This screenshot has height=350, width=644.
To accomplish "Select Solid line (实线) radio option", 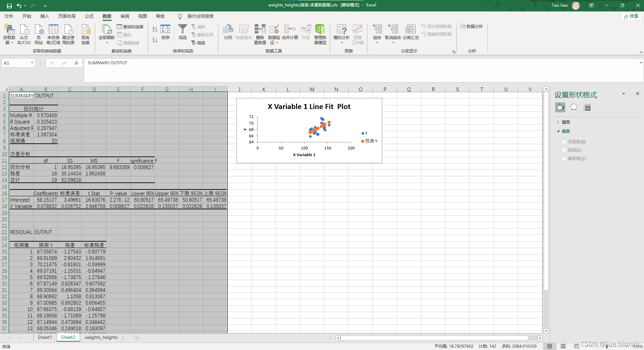I will [x=564, y=150].
